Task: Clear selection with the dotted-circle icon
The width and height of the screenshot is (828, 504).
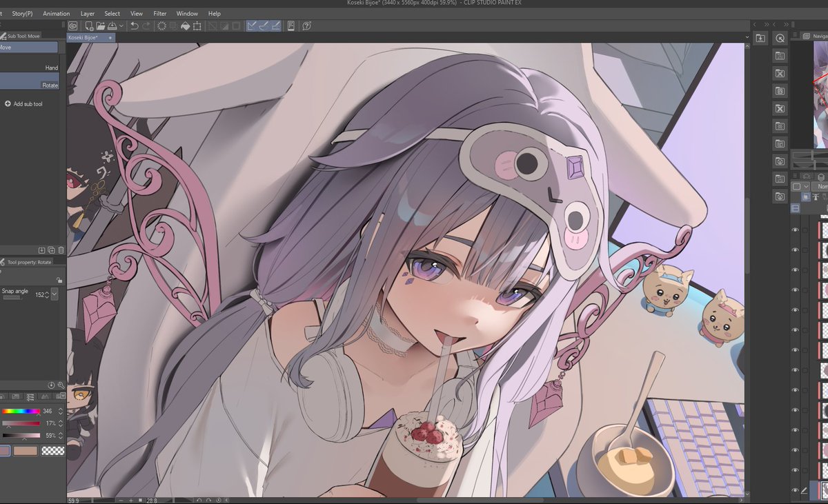Action: tap(161, 26)
